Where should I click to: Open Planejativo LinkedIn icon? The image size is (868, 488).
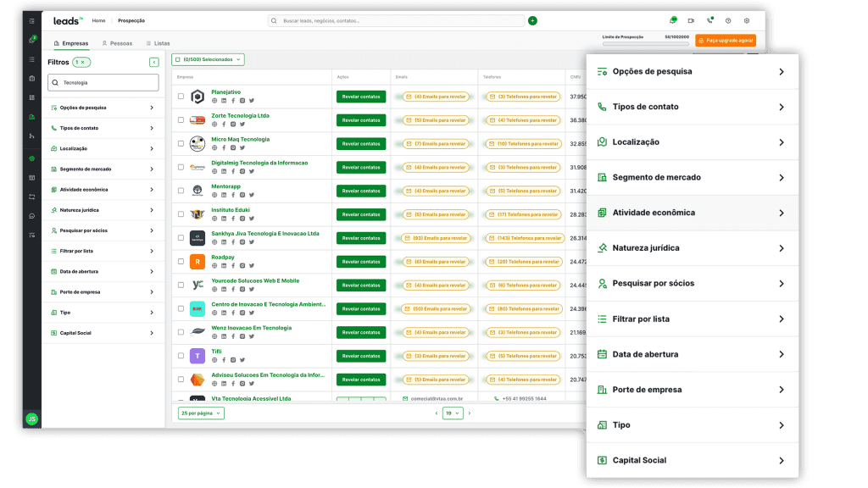pyautogui.click(x=224, y=101)
